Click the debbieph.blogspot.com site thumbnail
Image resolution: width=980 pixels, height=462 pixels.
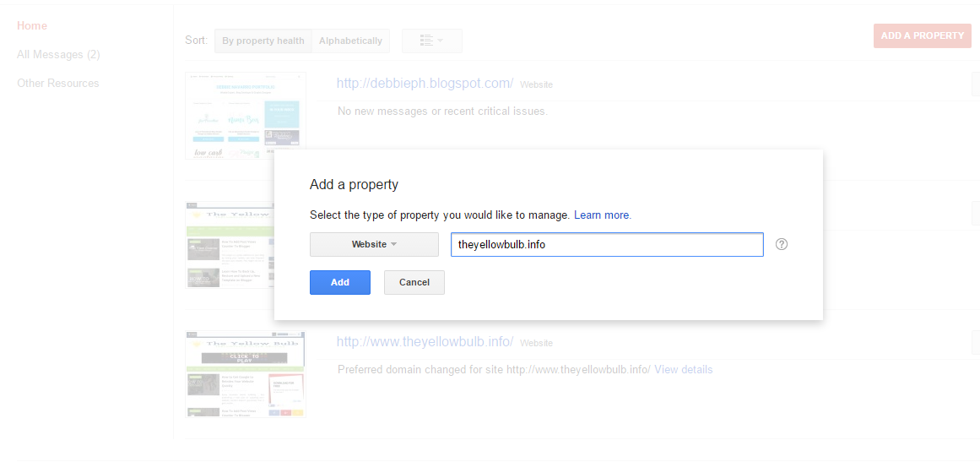pos(246,116)
